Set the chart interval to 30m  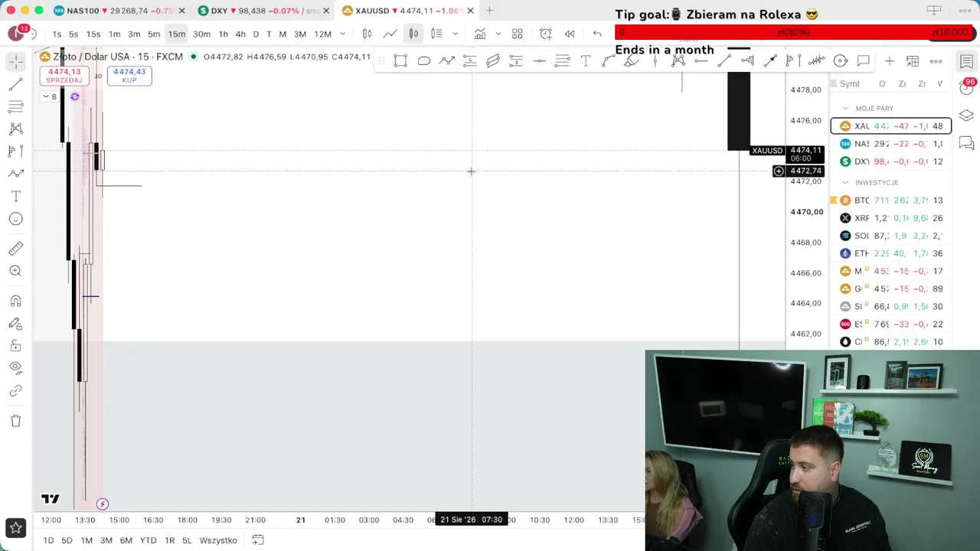pyautogui.click(x=201, y=34)
